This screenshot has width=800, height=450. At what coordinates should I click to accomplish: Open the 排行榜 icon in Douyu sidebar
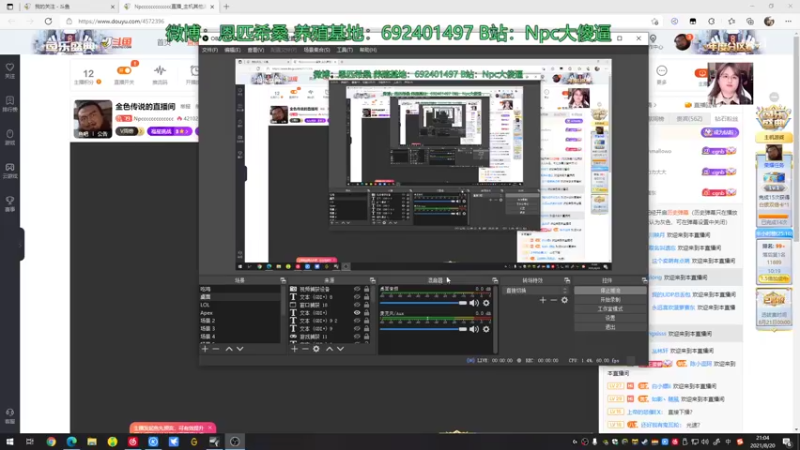pyautogui.click(x=10, y=104)
